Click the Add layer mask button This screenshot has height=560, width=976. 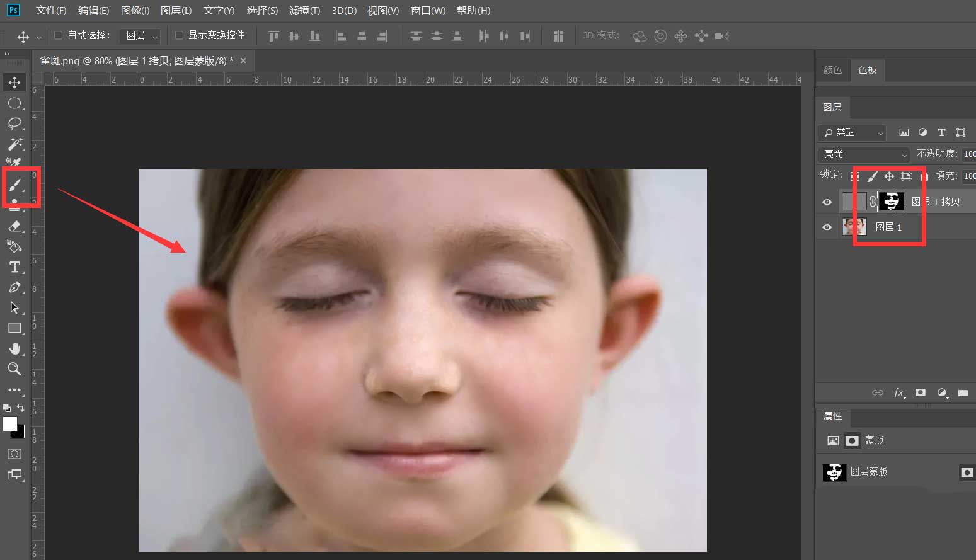921,392
